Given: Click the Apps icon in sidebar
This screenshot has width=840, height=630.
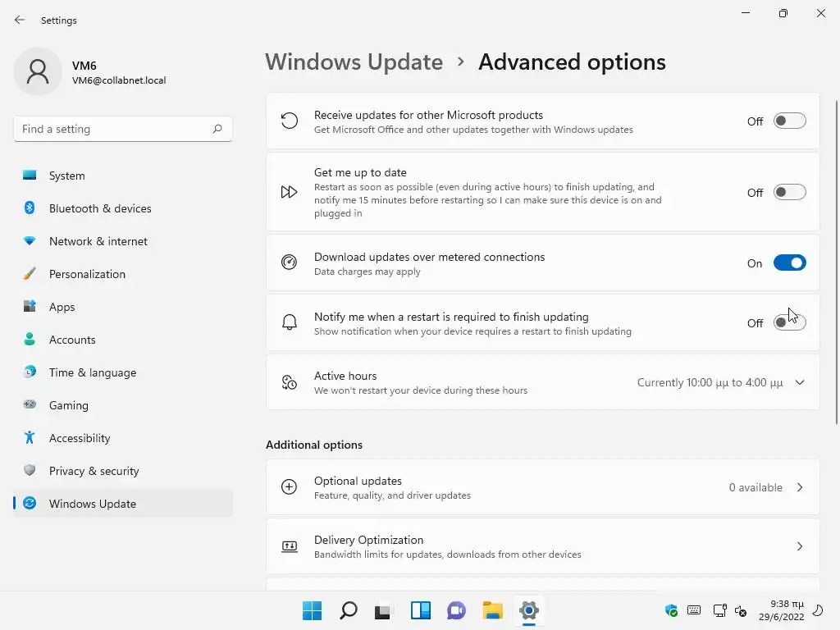Looking at the screenshot, I should pos(30,307).
